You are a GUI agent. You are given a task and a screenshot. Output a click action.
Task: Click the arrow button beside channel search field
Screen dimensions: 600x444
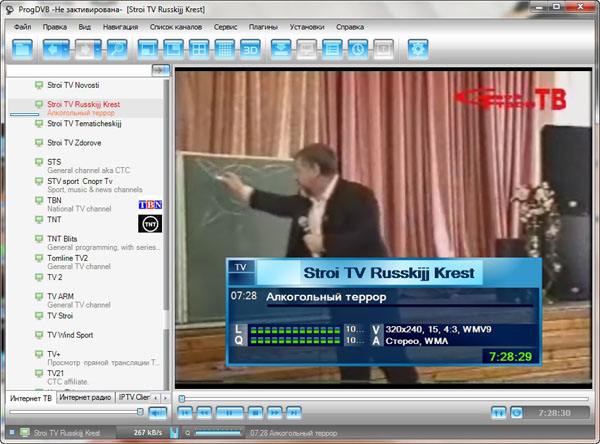159,71
